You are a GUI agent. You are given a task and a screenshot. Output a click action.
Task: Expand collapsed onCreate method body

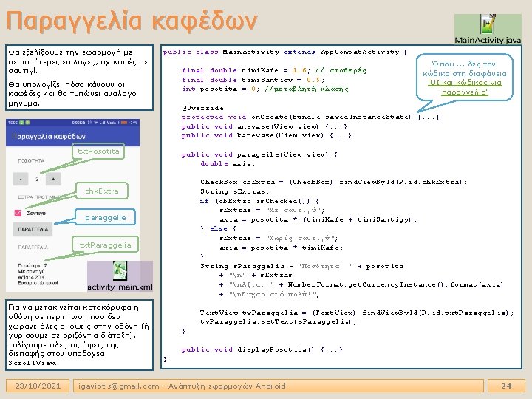[428, 117]
